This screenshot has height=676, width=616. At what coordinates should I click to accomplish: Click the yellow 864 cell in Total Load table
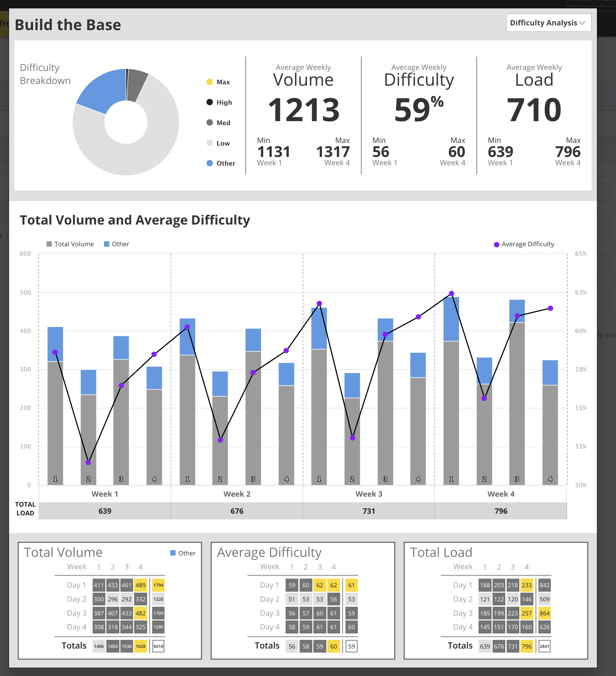[x=544, y=613]
